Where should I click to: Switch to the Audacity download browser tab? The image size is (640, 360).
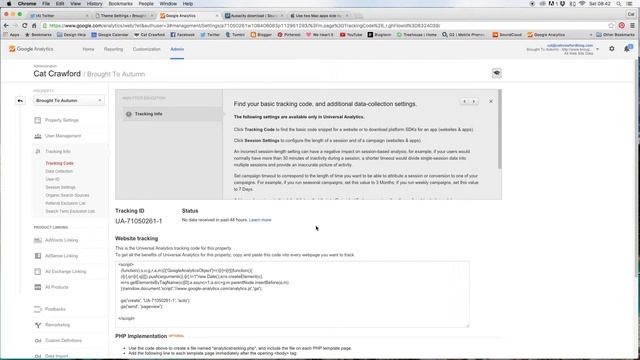tap(254, 16)
